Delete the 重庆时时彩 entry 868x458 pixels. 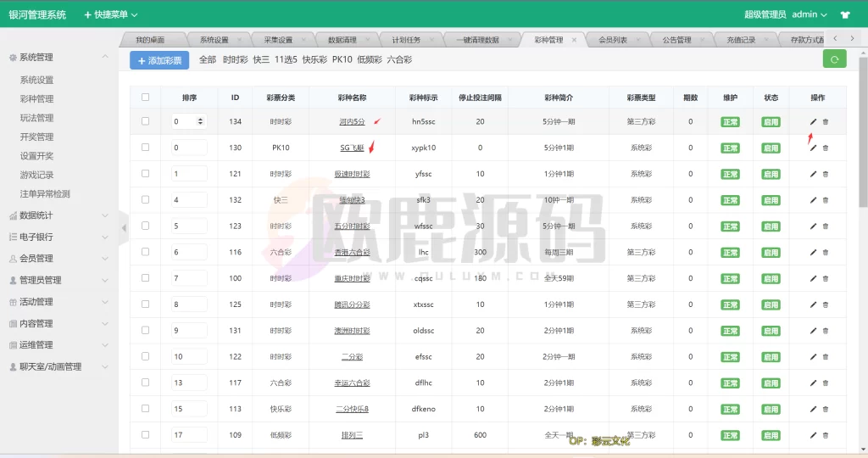tap(826, 278)
